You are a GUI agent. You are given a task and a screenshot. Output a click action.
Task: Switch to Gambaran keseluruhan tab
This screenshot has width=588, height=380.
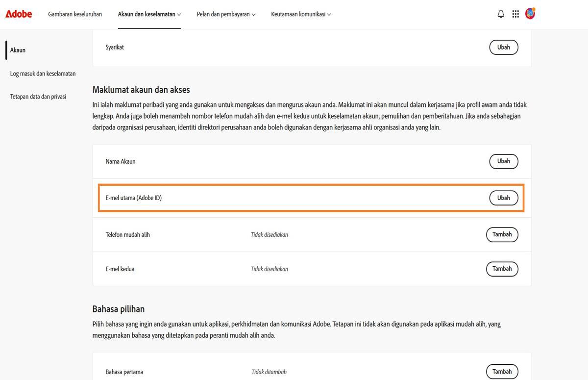pyautogui.click(x=74, y=14)
